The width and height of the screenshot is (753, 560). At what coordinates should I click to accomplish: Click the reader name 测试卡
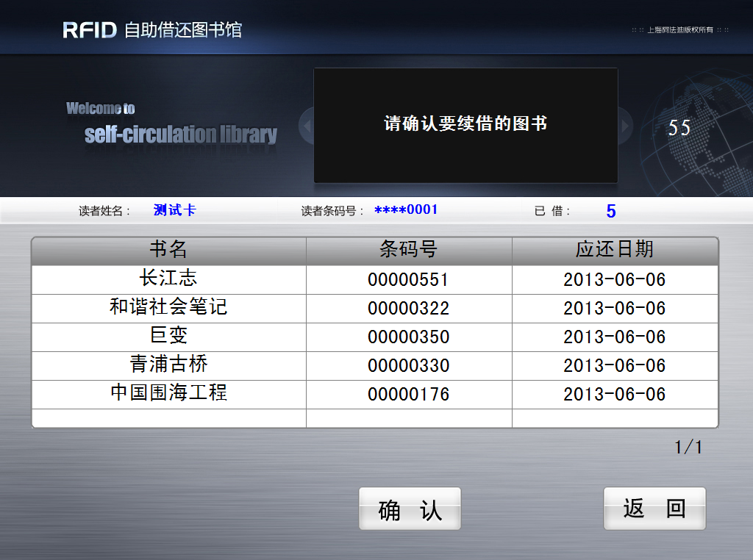pyautogui.click(x=174, y=209)
